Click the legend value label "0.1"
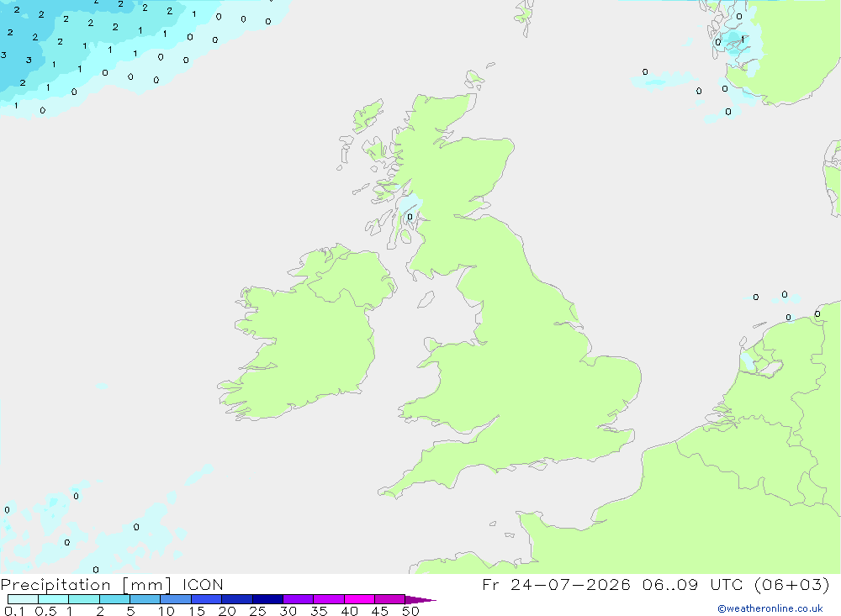841x616 pixels. coord(14,611)
